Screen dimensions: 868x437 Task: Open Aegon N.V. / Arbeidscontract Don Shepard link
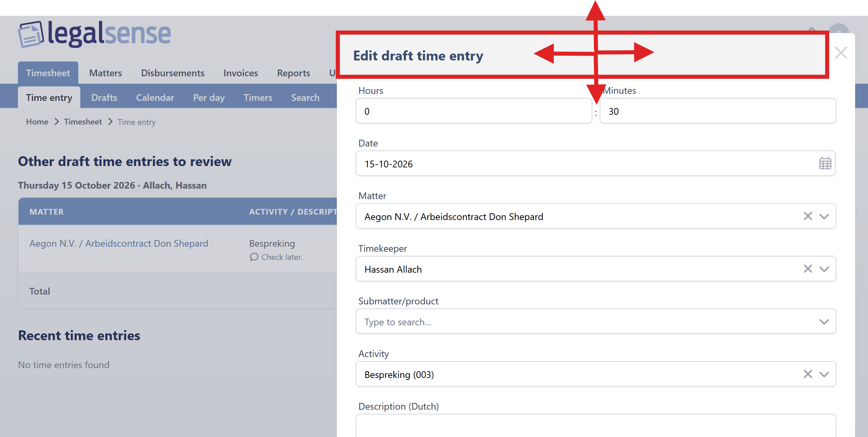(x=118, y=243)
